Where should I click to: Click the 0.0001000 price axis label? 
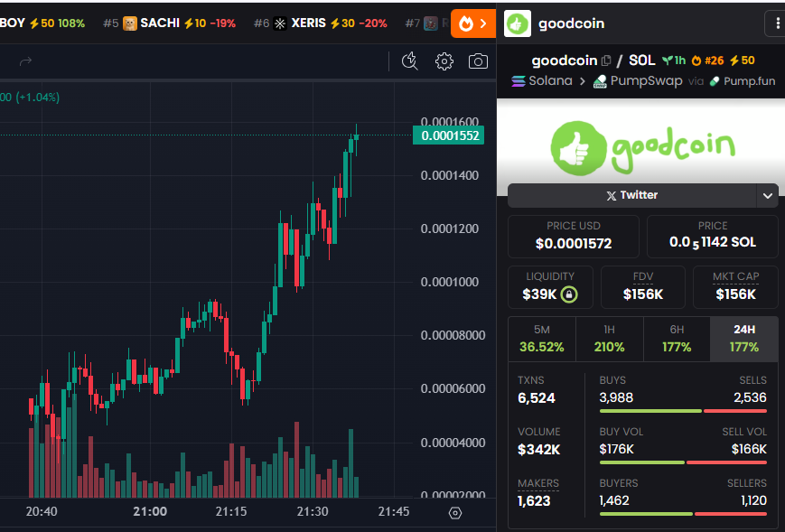click(x=450, y=283)
